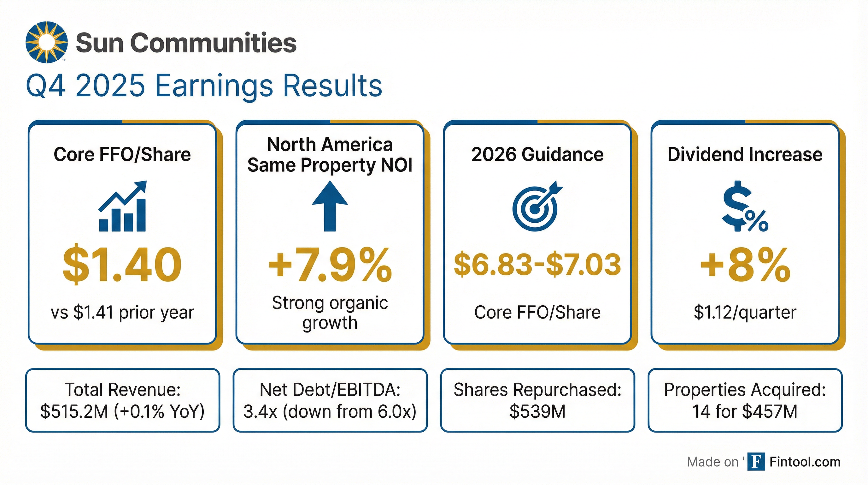Click the bar chart growth icon

(123, 207)
